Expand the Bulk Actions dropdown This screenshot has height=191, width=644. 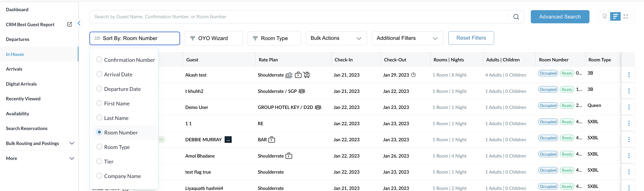(x=336, y=38)
